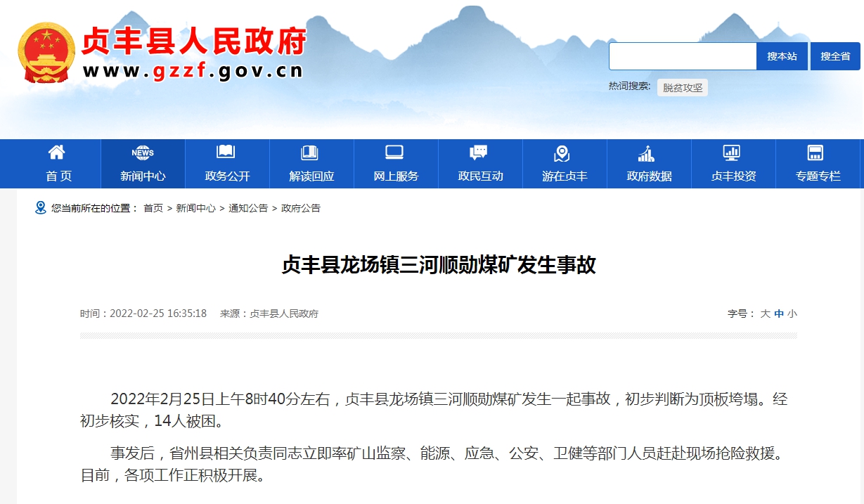Click the chat bubble icon for 政民互动
The height and width of the screenshot is (504, 864).
[479, 153]
